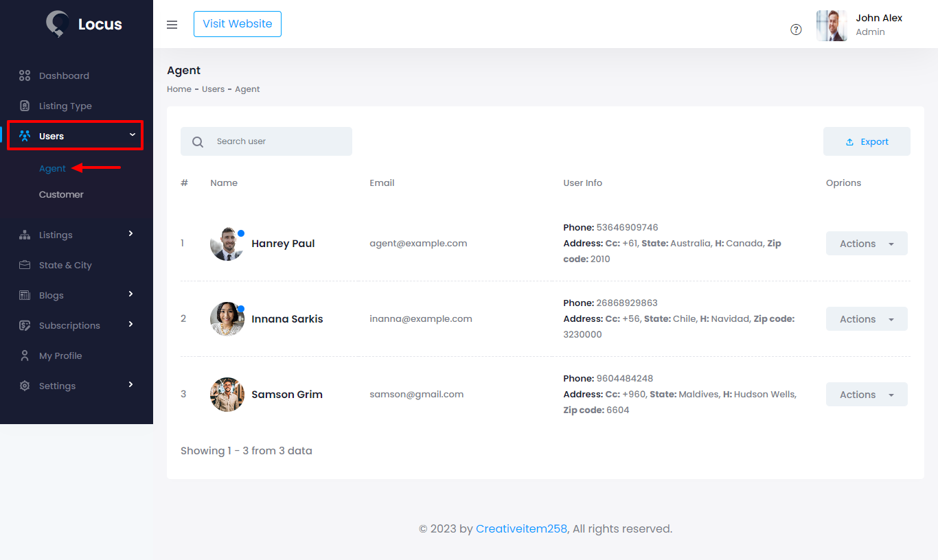Click the Visit Website button
The height and width of the screenshot is (560, 938).
[x=237, y=23]
